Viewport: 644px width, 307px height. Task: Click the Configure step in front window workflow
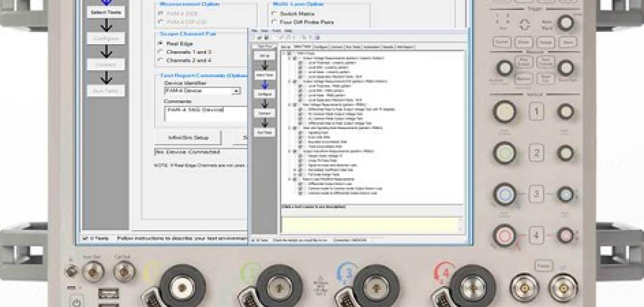click(x=264, y=94)
